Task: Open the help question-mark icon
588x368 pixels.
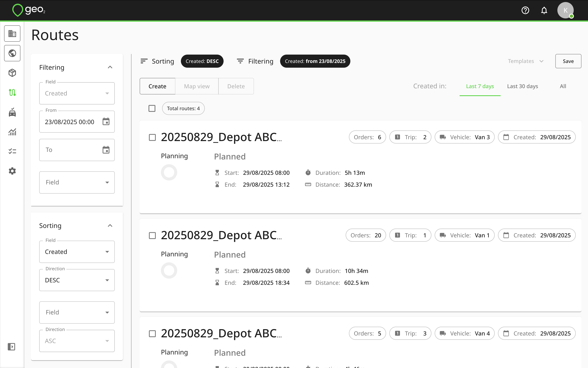Action: pos(525,10)
